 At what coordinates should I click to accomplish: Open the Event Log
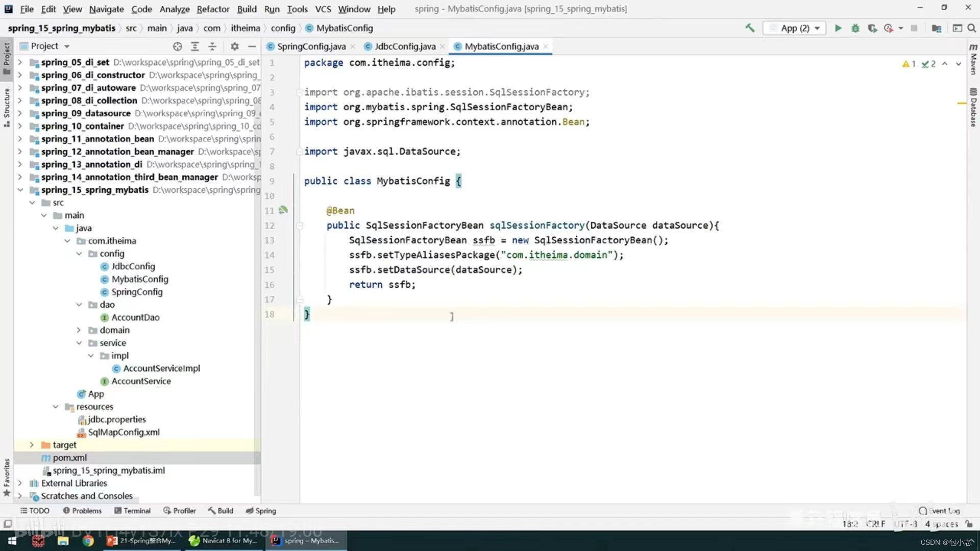click(x=939, y=511)
